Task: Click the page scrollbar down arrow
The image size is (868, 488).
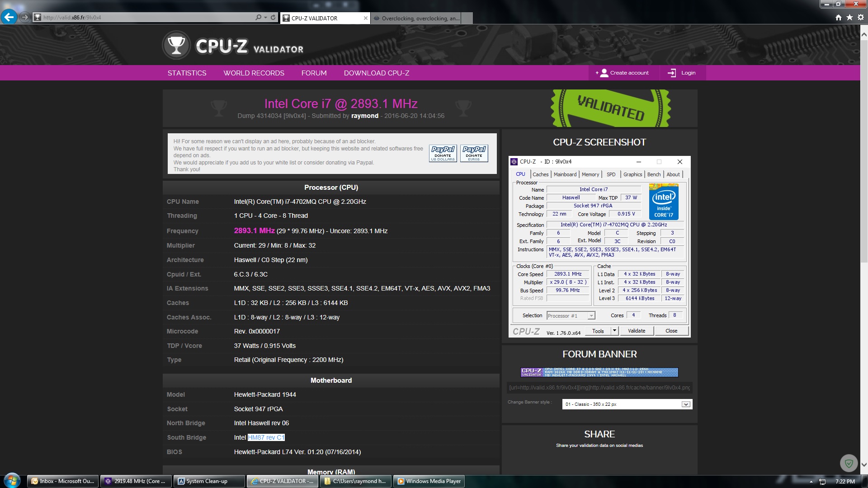Action: coord(863,465)
